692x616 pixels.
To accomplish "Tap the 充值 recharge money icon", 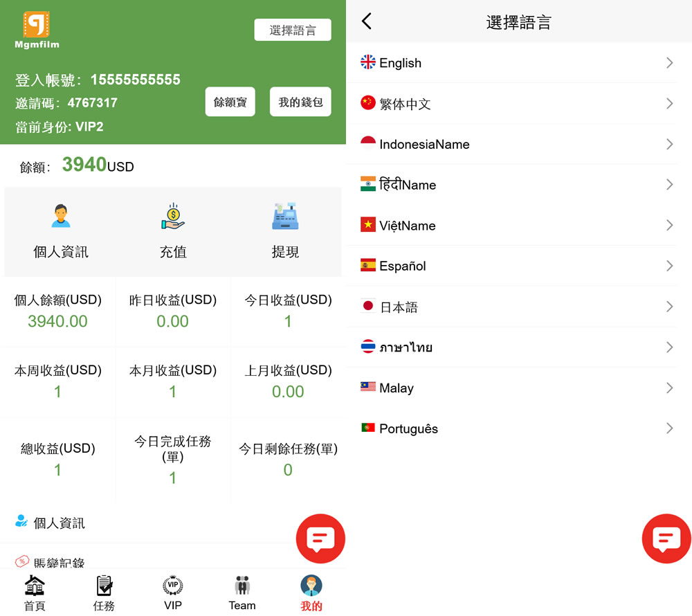I will pos(173,217).
